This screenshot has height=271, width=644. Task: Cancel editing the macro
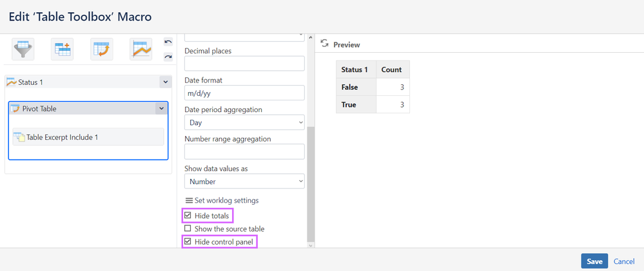624,261
